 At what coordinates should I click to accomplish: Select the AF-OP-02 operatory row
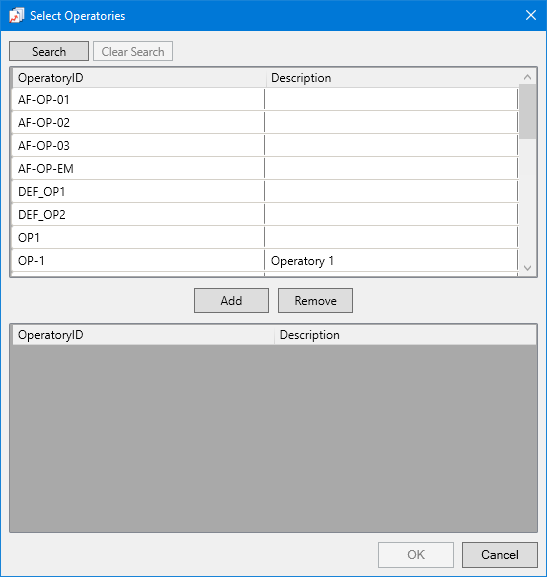pos(265,123)
